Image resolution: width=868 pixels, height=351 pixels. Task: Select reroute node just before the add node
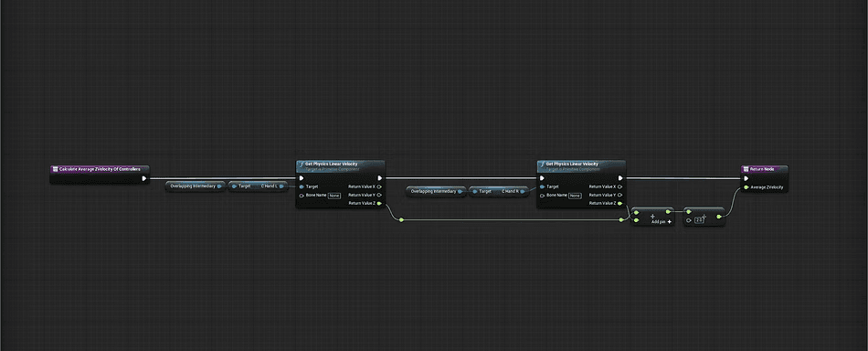click(x=621, y=219)
